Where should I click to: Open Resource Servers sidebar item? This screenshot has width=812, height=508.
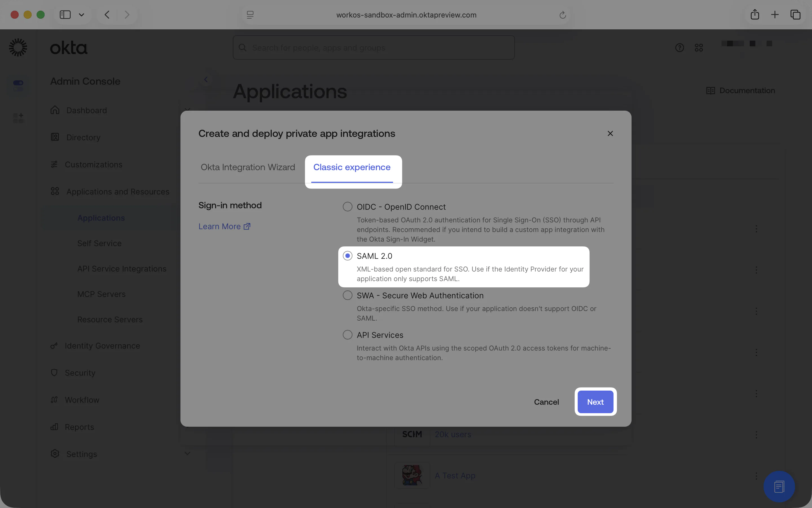[110, 319]
